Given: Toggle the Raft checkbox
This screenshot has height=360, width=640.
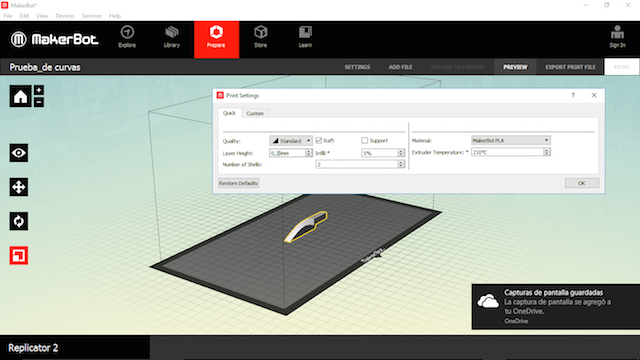Looking at the screenshot, I should pyautogui.click(x=319, y=140).
